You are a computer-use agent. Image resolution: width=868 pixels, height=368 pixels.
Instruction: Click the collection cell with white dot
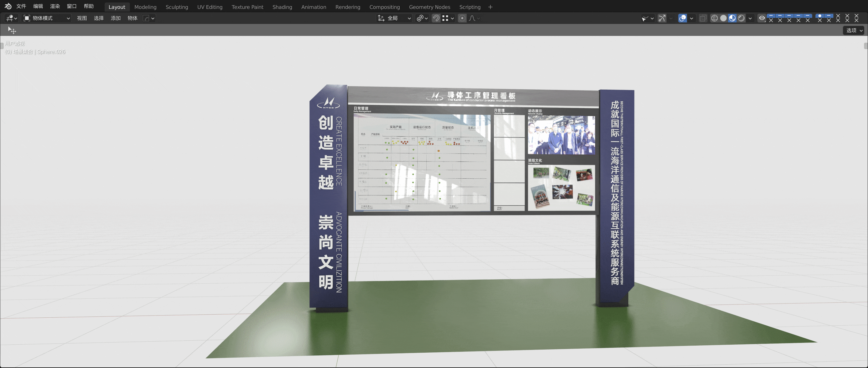(820, 16)
